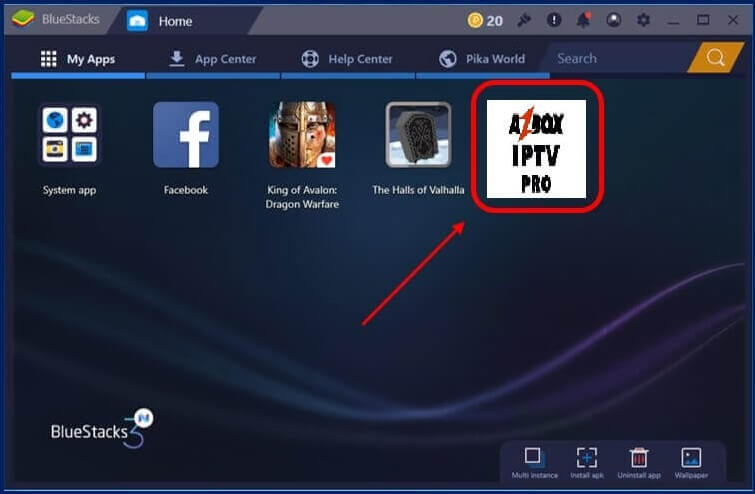Change the Wallpaper
755x494 pixels.
point(691,462)
